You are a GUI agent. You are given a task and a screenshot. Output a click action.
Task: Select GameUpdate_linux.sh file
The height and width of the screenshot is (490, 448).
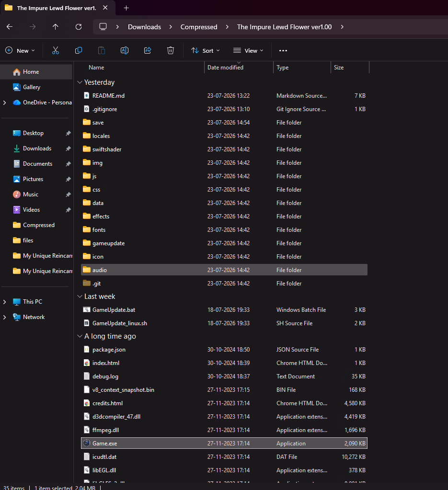pyautogui.click(x=224, y=323)
